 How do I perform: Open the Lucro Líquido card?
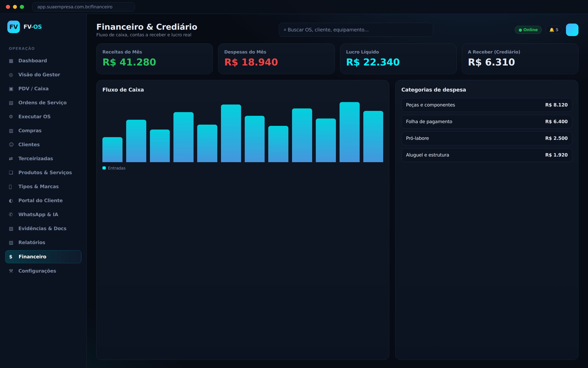pos(398,59)
